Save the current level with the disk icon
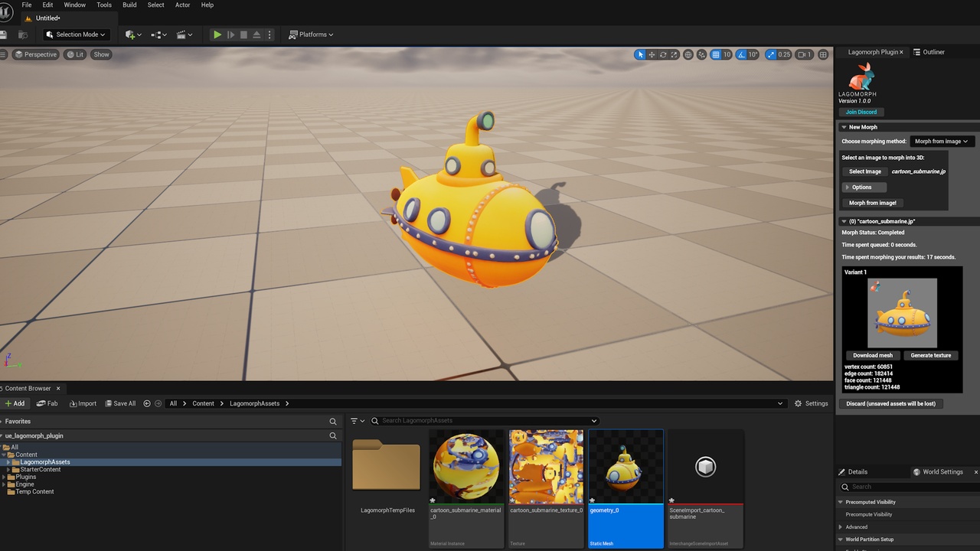Screen dimensions: 980x551 coord(3,34)
